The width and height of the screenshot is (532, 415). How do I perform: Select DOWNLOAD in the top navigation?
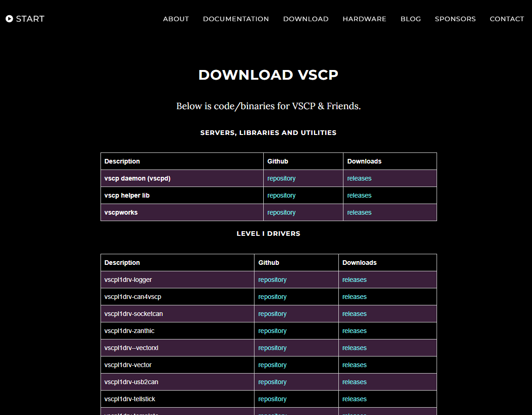pos(306,19)
